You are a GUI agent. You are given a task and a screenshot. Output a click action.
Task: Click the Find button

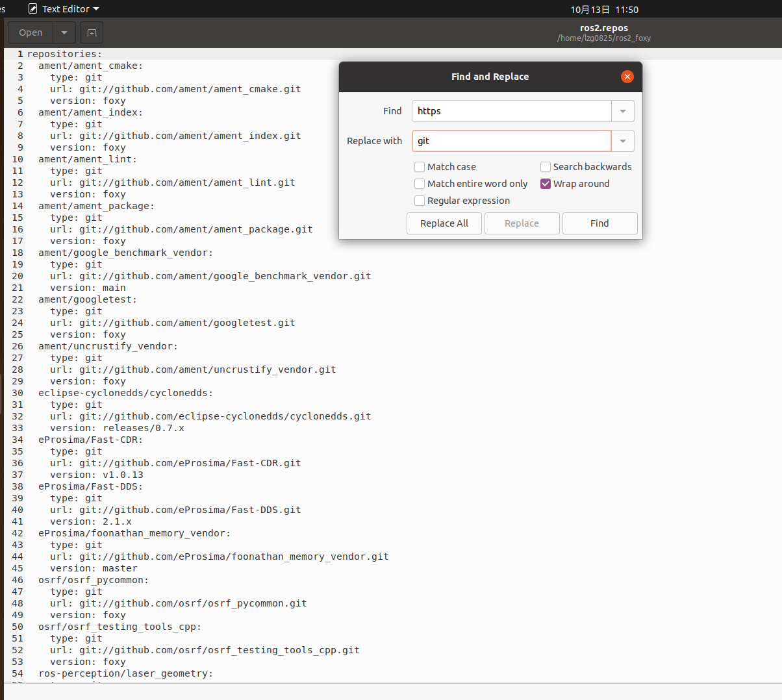[x=599, y=223]
